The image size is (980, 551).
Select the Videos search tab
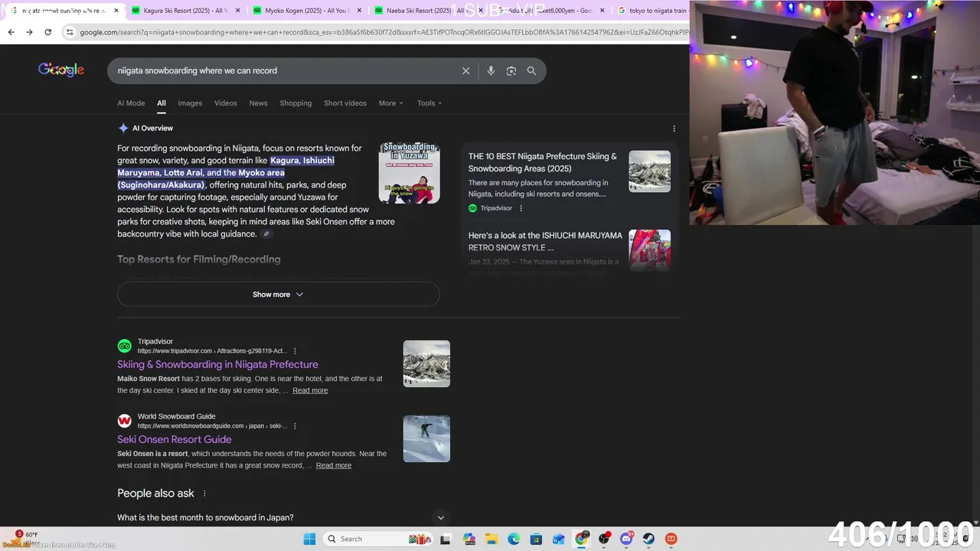(x=225, y=103)
